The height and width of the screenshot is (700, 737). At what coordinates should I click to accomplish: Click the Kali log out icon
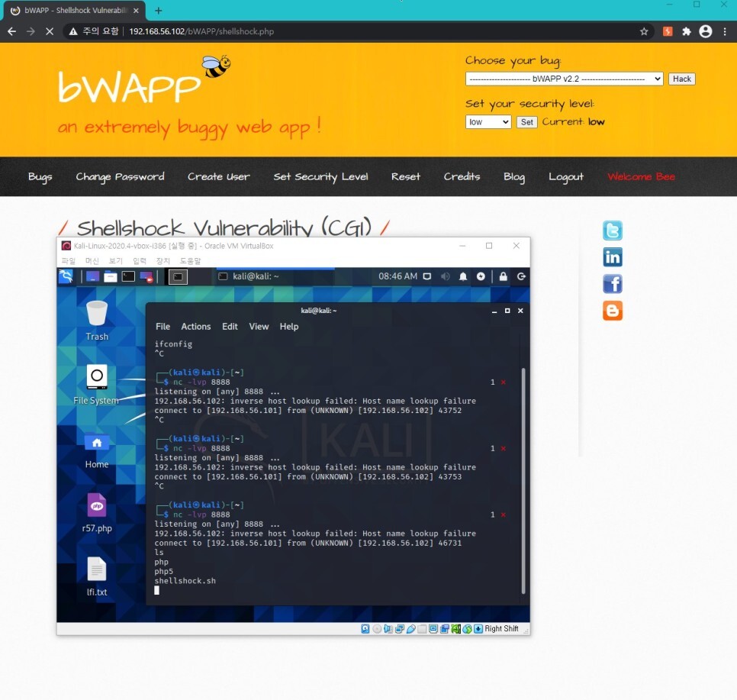pyautogui.click(x=521, y=276)
